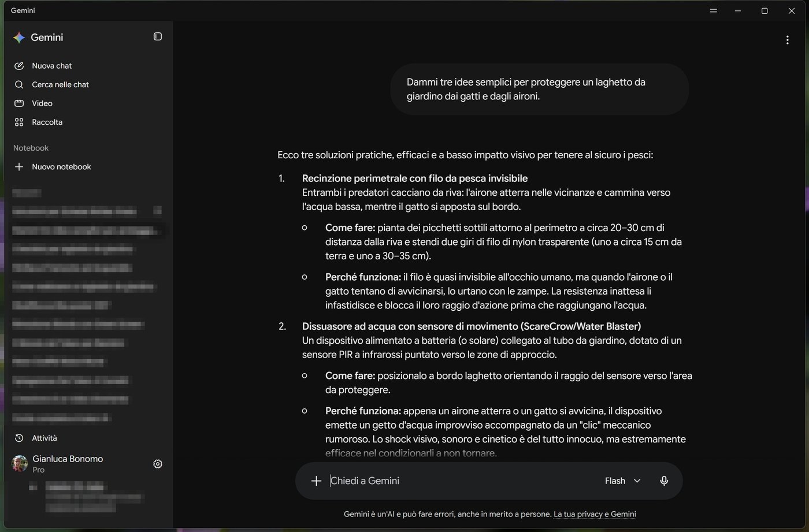Click the Video icon in sidebar
This screenshot has width=809, height=532.
[19, 103]
